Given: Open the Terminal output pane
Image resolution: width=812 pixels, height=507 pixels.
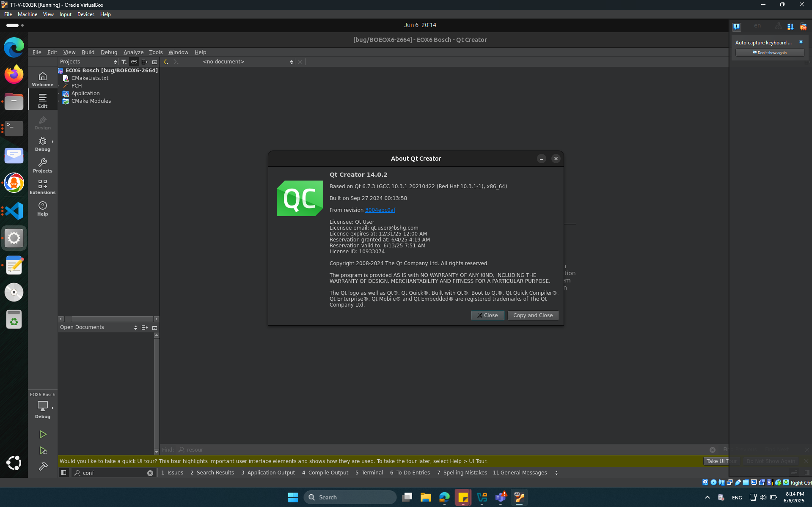Looking at the screenshot, I should click(x=369, y=473).
